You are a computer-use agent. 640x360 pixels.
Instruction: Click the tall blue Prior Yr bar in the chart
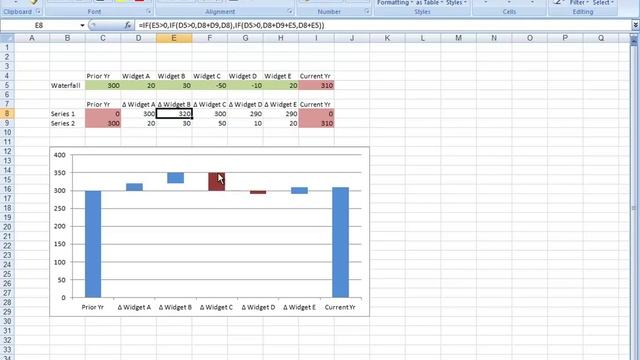pos(93,244)
